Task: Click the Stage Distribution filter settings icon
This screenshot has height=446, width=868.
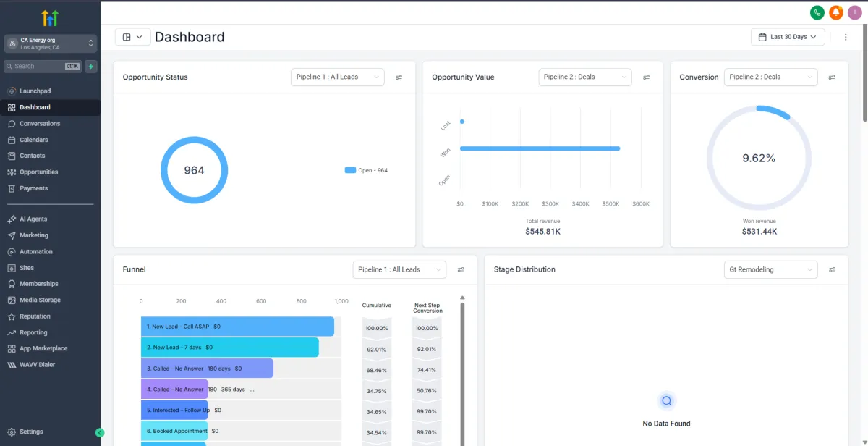Action: click(x=832, y=269)
